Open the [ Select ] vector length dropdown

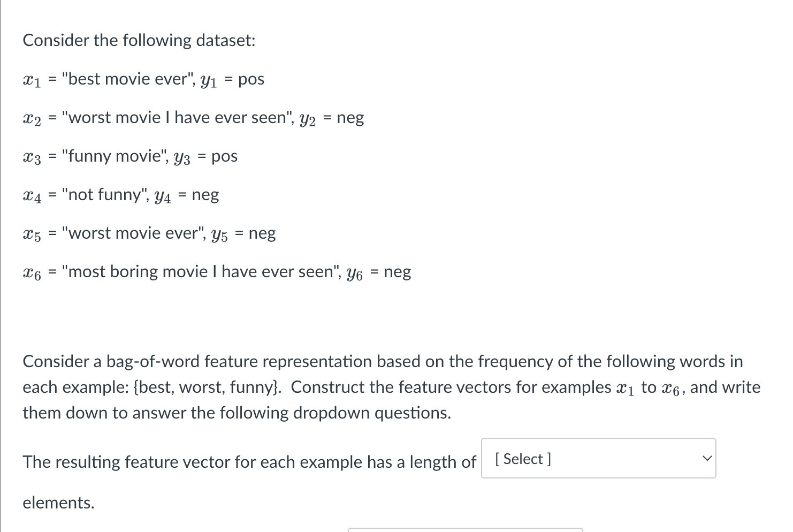coord(598,458)
